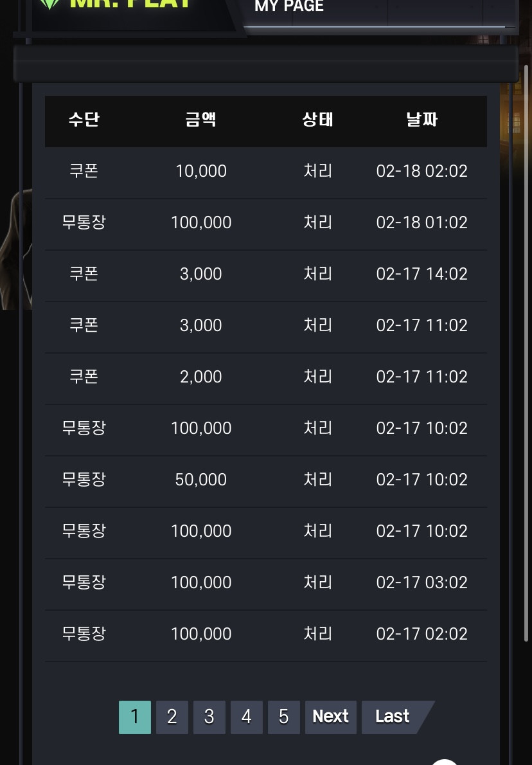The width and height of the screenshot is (532, 765).
Task: Go to pagination page 4
Action: click(247, 717)
